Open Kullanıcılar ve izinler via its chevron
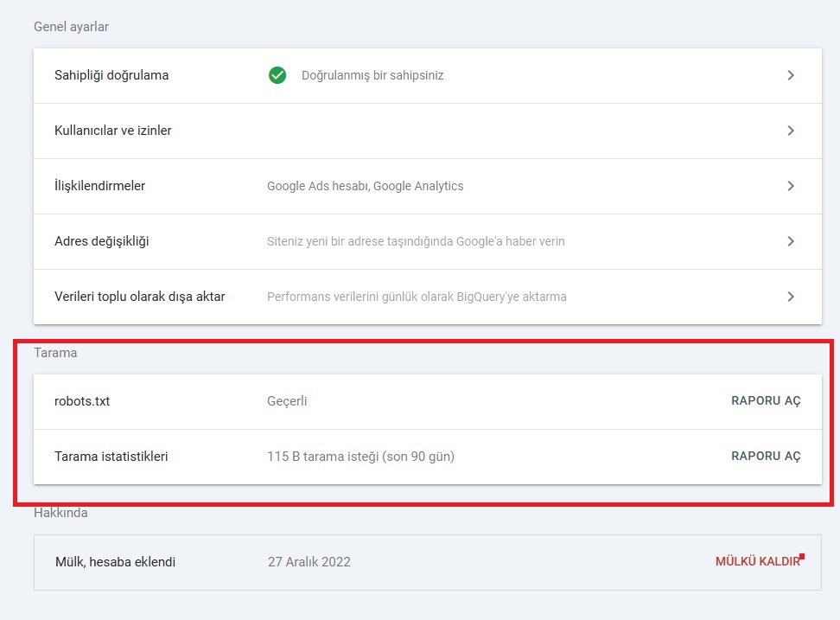Viewport: 840px width, 620px height. [x=790, y=131]
